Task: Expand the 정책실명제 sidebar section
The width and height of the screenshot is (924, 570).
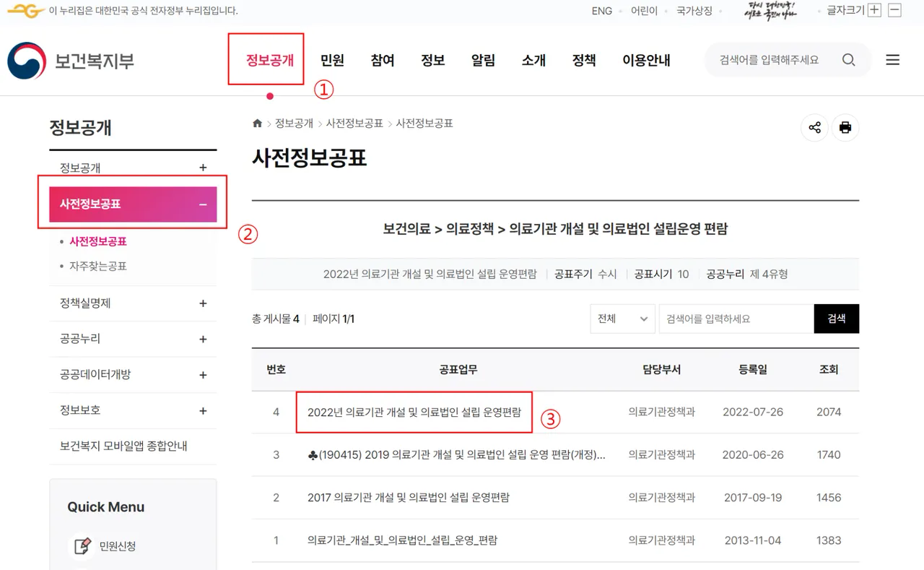Action: (203, 304)
